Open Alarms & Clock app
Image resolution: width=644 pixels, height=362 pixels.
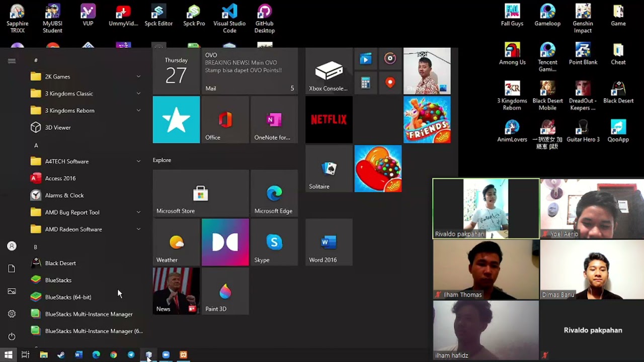(86, 196)
